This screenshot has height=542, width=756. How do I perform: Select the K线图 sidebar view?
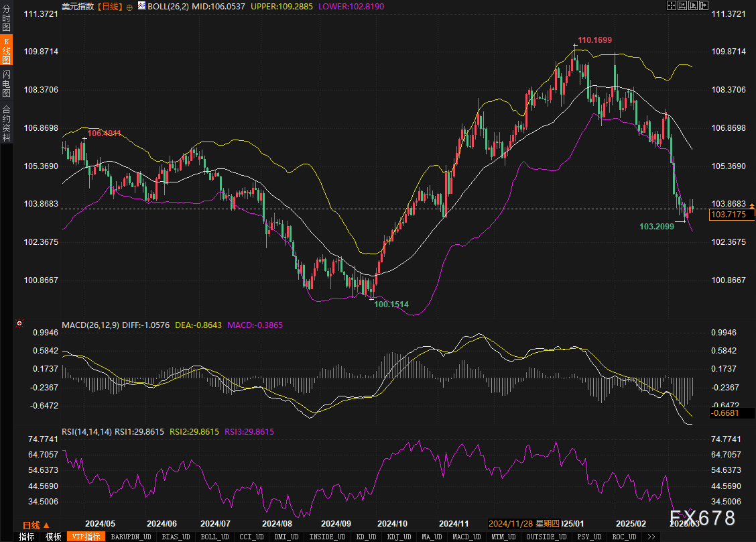[x=6, y=51]
